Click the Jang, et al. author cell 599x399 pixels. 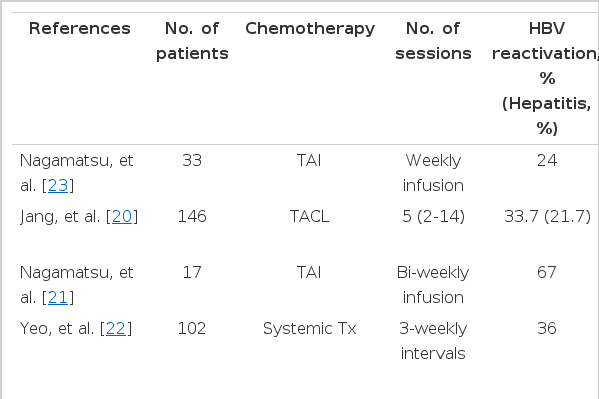point(79,217)
